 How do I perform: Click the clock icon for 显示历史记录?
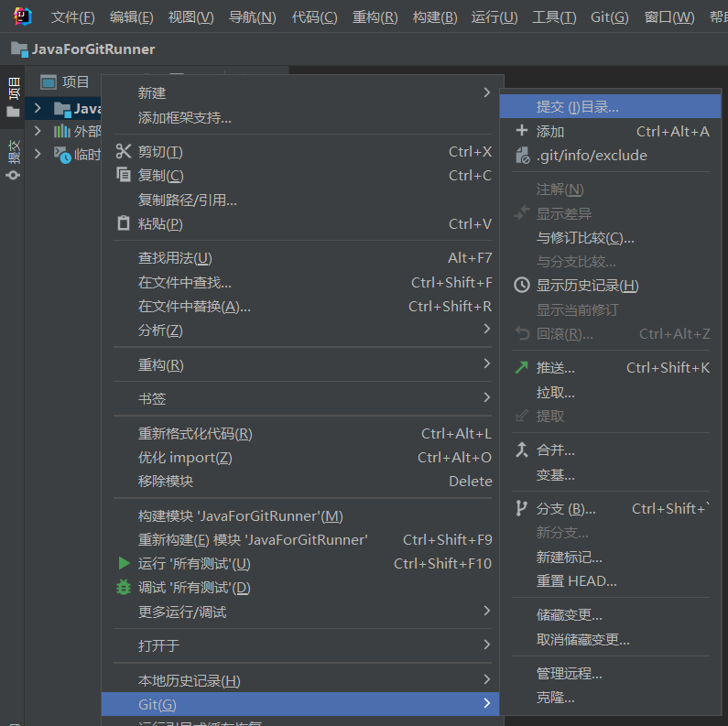(522, 285)
